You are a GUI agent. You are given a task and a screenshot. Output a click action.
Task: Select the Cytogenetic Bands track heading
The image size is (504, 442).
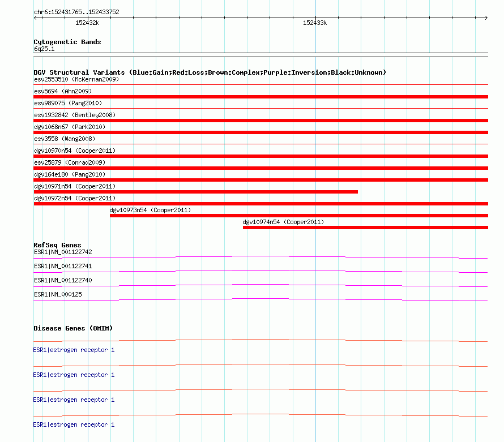67,42
